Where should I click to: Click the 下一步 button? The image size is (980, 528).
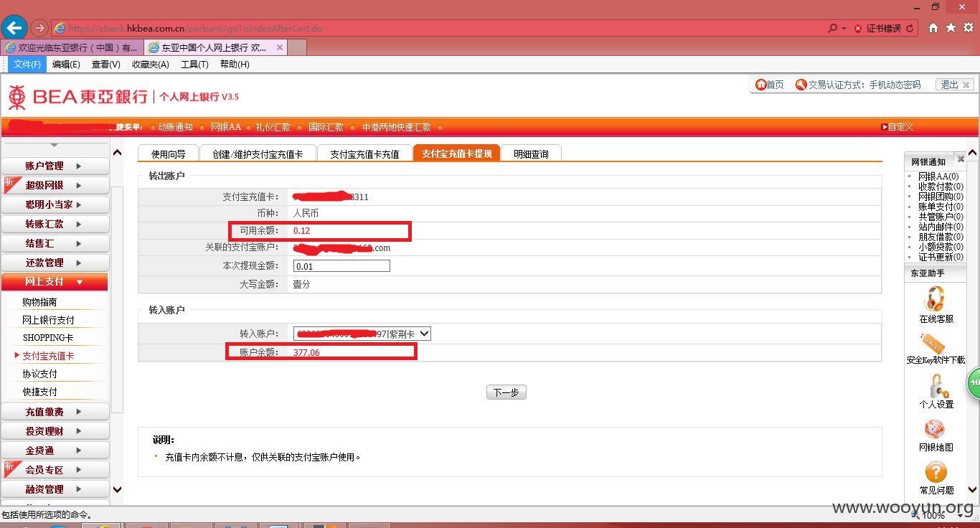click(x=507, y=392)
